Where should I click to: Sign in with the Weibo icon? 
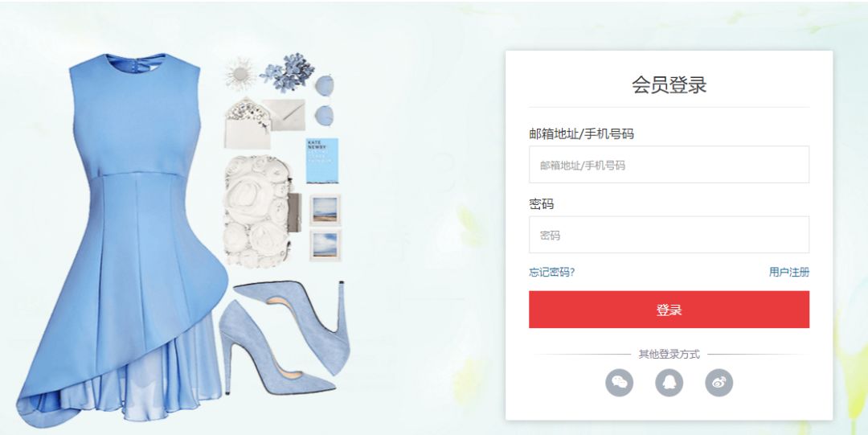(x=719, y=383)
